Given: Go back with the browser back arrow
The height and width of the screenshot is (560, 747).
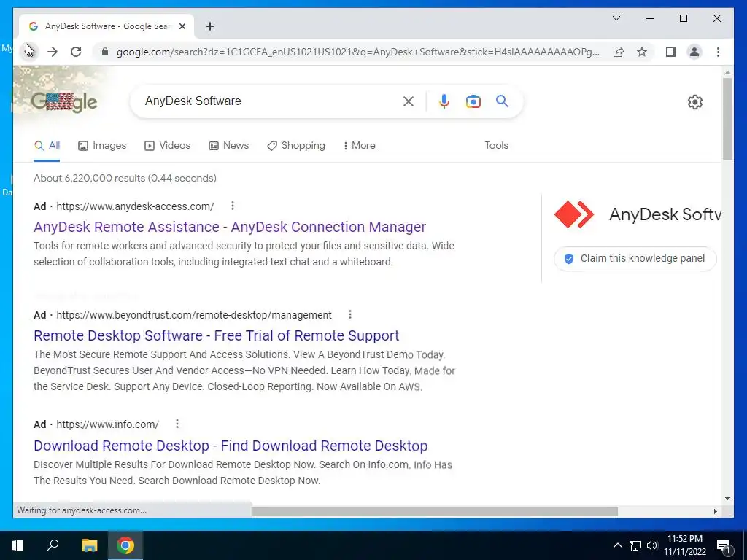Looking at the screenshot, I should point(29,52).
